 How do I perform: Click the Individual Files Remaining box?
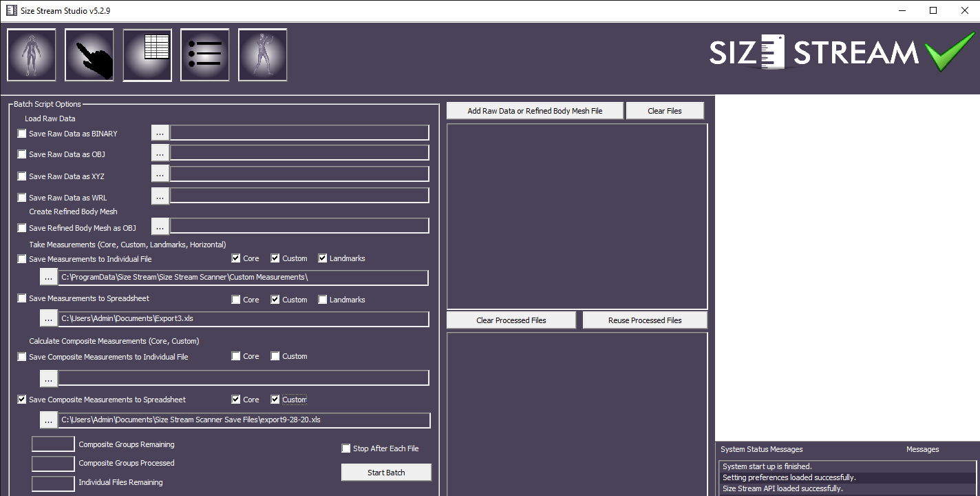click(53, 484)
